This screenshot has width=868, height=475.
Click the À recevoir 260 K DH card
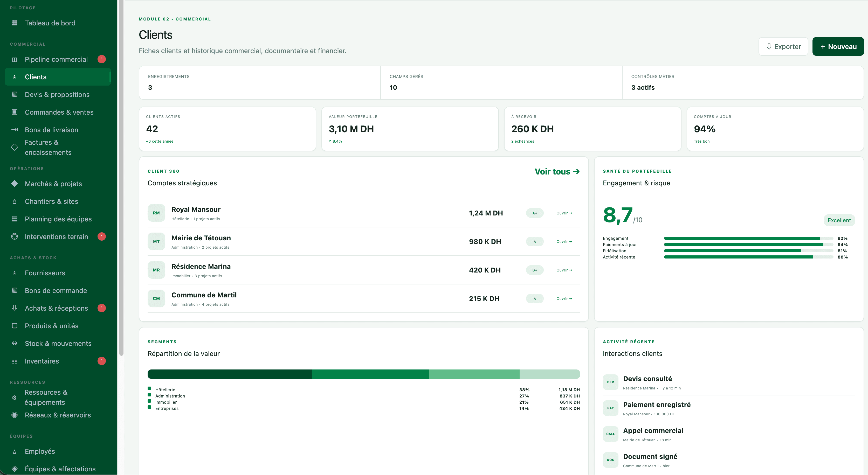(x=593, y=129)
